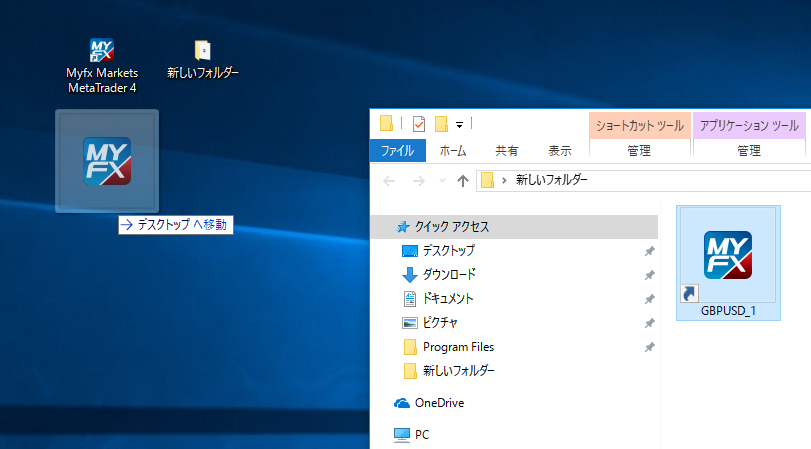Open the 新しいフォルダー folder on desktop
811x449 pixels.
(203, 59)
